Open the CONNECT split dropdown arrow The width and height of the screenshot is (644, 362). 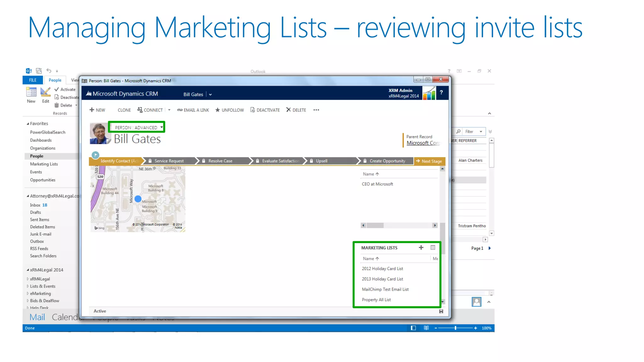(x=169, y=110)
